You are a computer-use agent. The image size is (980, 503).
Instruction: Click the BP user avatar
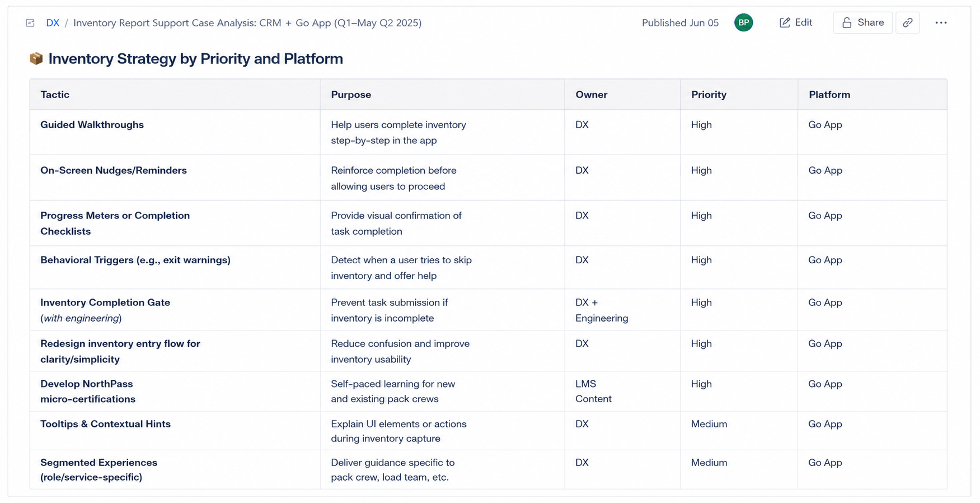point(743,22)
